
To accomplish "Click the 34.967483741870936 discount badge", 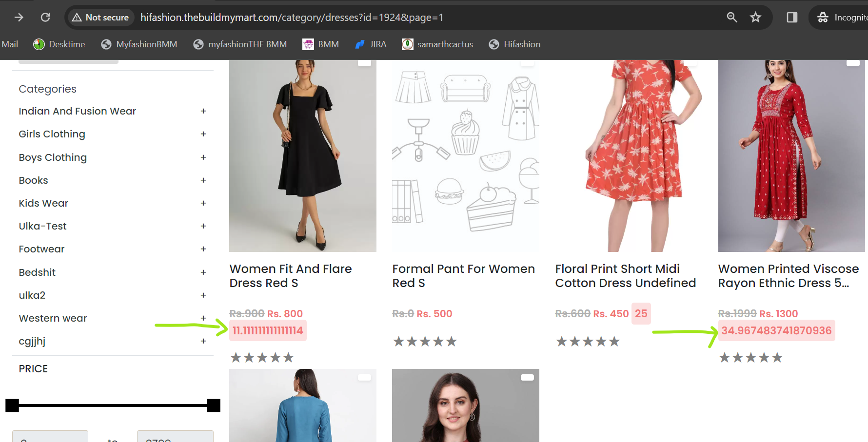I will coord(777,330).
